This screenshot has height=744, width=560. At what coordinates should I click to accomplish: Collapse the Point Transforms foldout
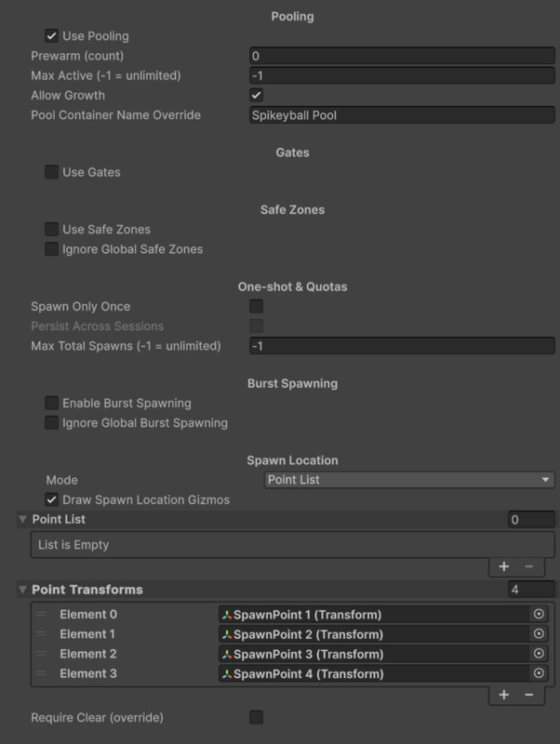pos(22,590)
